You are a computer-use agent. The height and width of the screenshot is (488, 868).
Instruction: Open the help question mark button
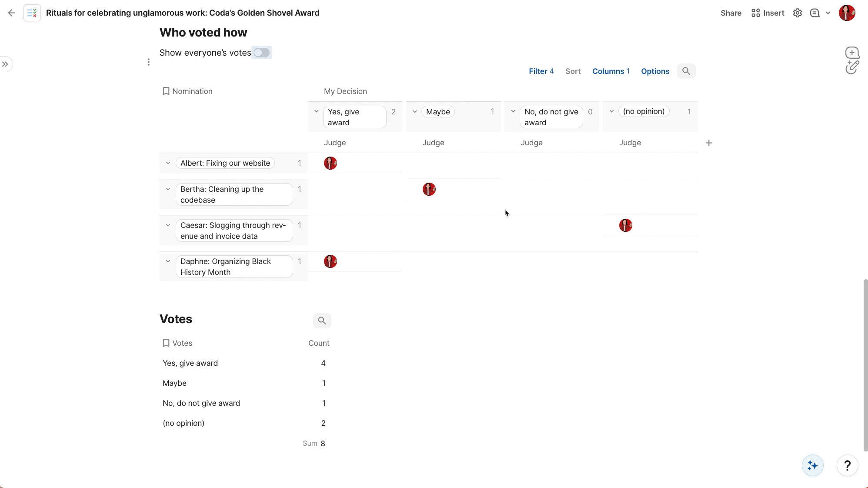coord(847,465)
